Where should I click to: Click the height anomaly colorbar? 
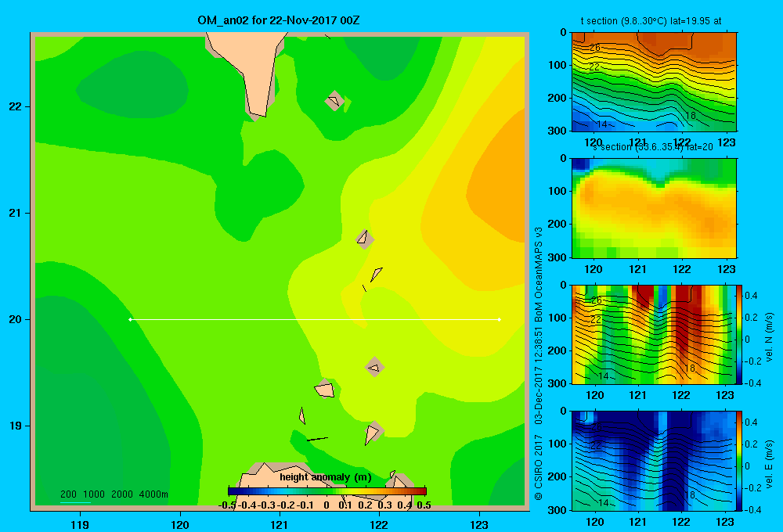pos(327,491)
